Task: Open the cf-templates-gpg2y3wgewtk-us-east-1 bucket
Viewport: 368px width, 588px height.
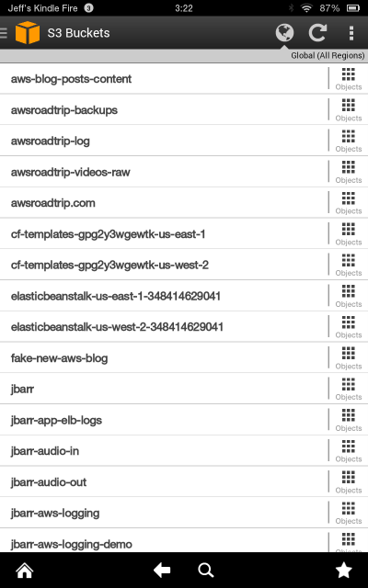Action: click(164, 234)
